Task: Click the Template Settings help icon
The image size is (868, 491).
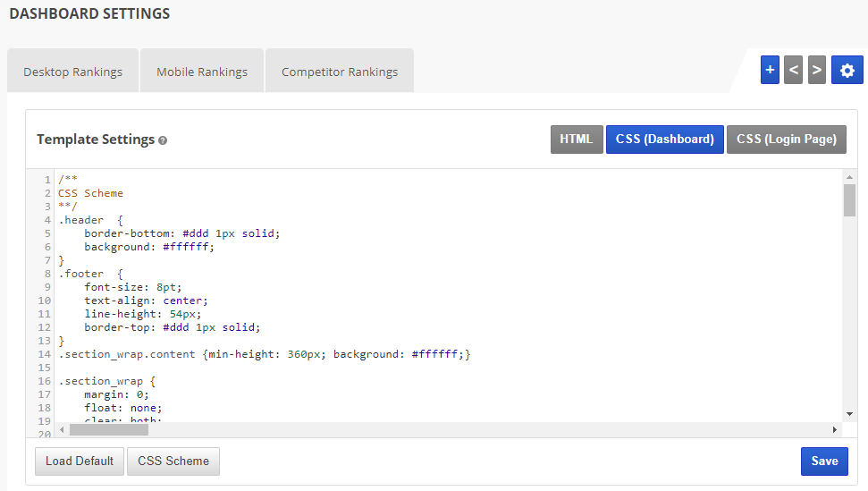Action: 163,140
